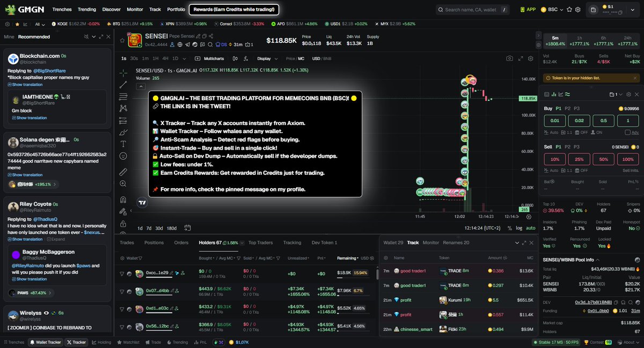Open wallet count dropdown in trade panel
Screen dimensions: 644x348
(616, 94)
